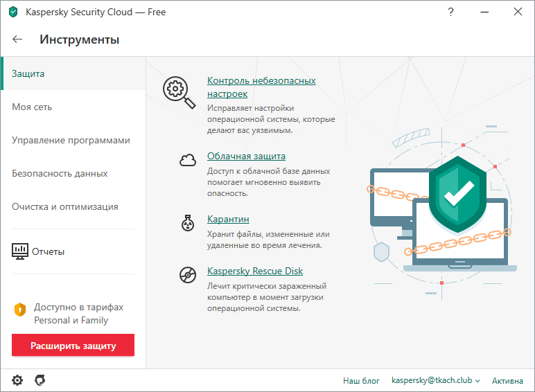This screenshot has width=535, height=392.
Task: Select Безопасность данных section
Action: pos(73,174)
